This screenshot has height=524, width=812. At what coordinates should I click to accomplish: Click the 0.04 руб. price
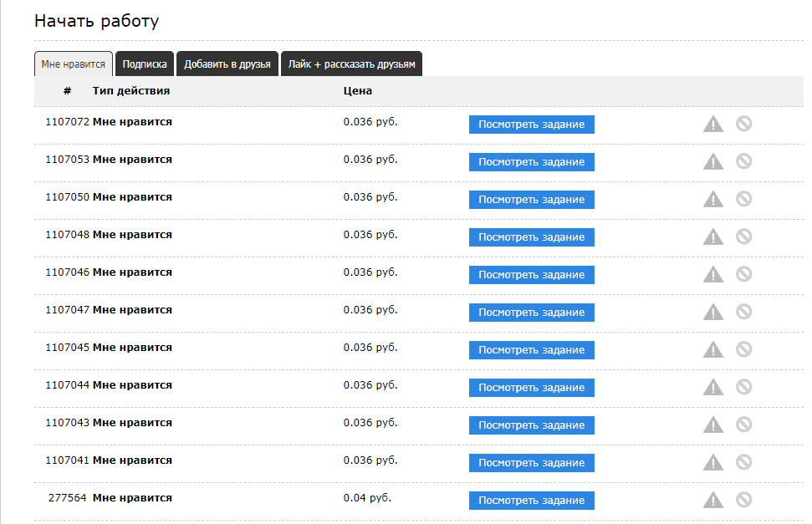[x=367, y=497]
